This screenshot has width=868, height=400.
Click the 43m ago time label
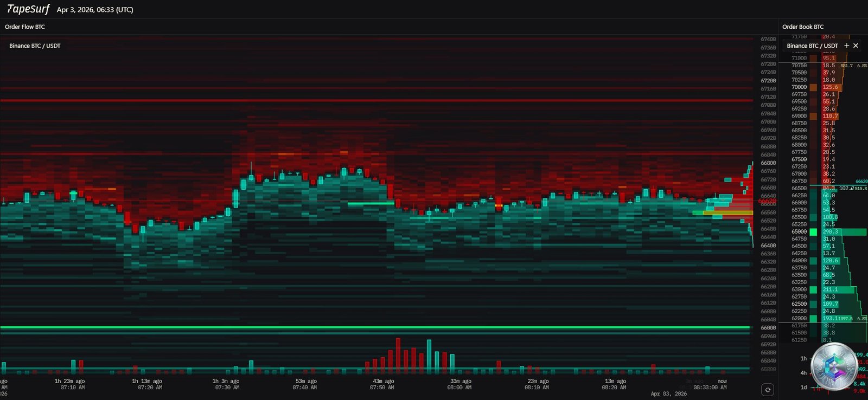coord(384,381)
